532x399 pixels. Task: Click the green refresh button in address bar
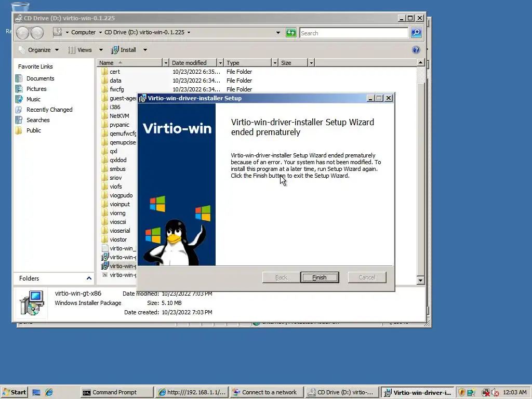[x=291, y=33]
